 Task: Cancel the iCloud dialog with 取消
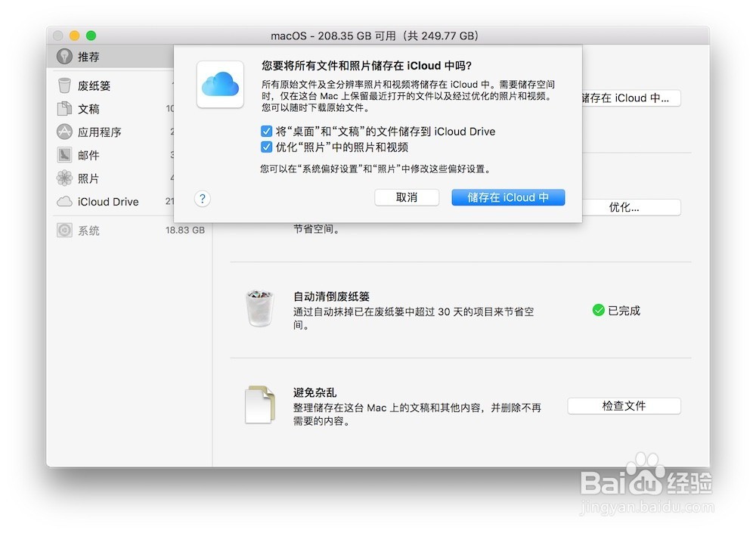(x=407, y=197)
